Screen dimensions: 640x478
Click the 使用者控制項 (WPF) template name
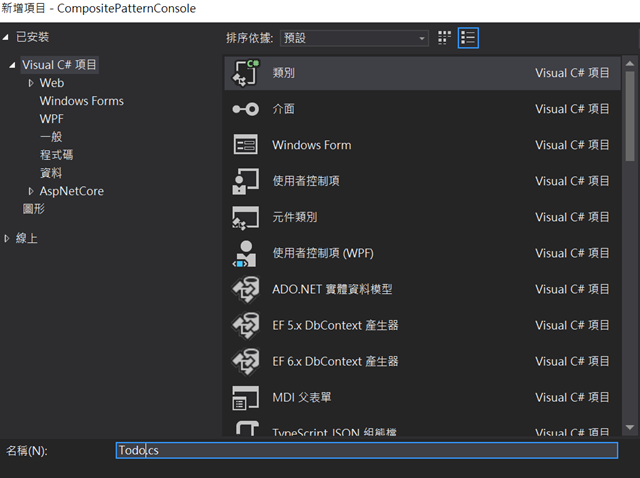click(x=323, y=253)
